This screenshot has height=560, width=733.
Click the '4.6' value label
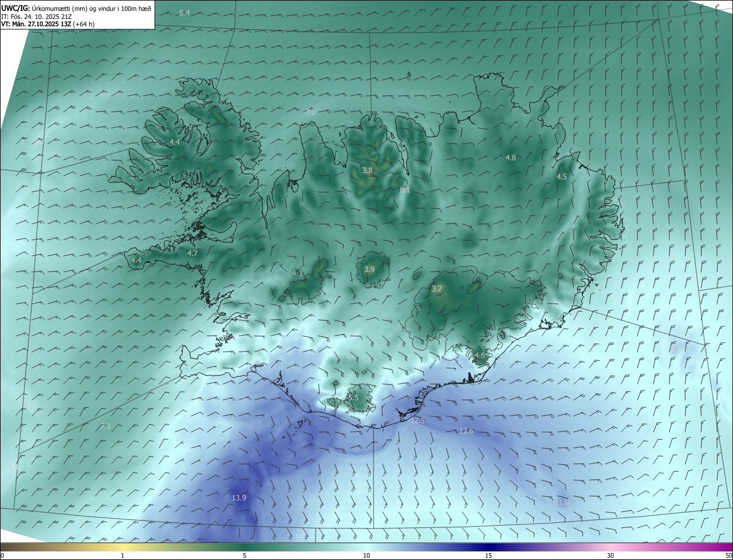tap(479, 356)
